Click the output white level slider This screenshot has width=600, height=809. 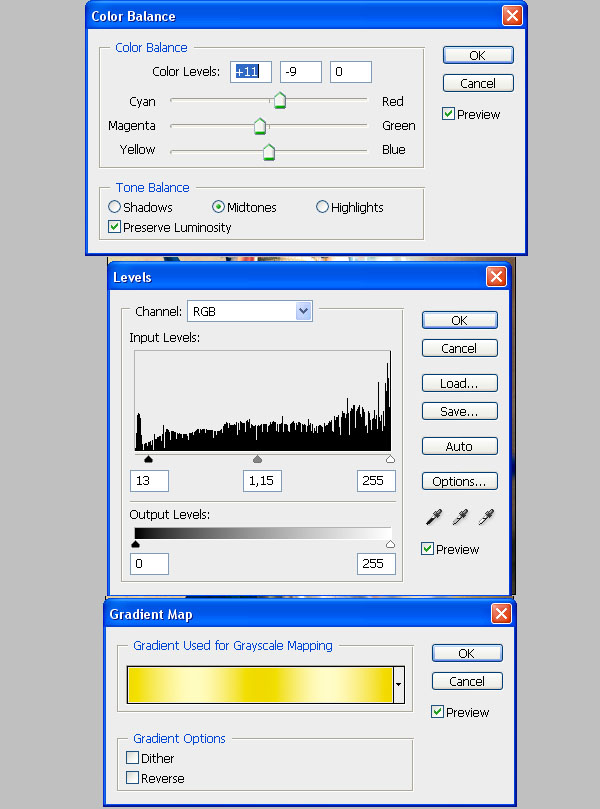click(x=391, y=544)
